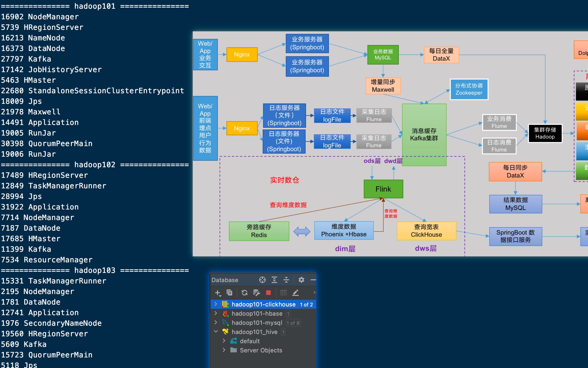
Task: Click the MySQL dolphin data source icon
Action: pos(226,323)
